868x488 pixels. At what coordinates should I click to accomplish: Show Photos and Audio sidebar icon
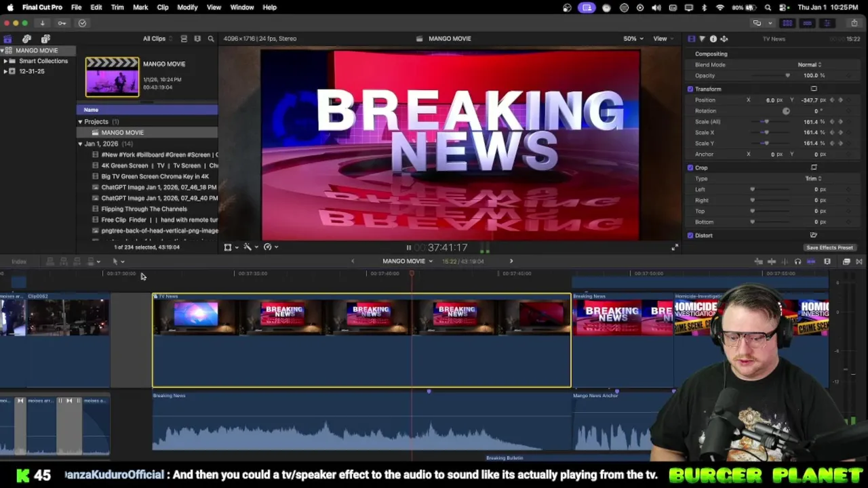[x=26, y=39]
